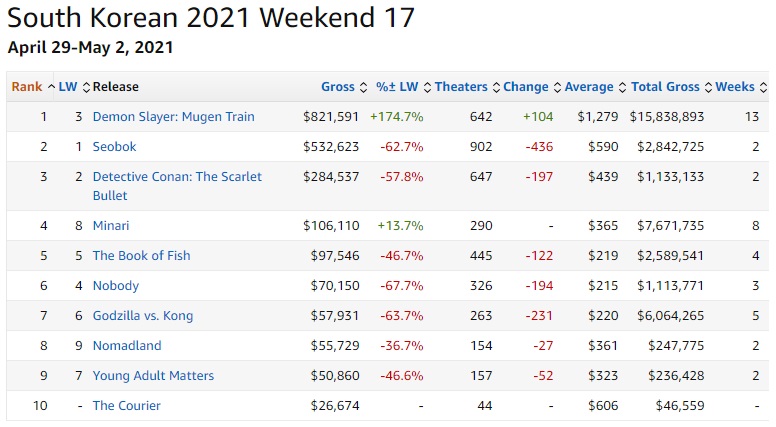Image resolution: width=776 pixels, height=427 pixels.
Task: Sort by the Total Gross header text
Action: pyautogui.click(x=666, y=87)
